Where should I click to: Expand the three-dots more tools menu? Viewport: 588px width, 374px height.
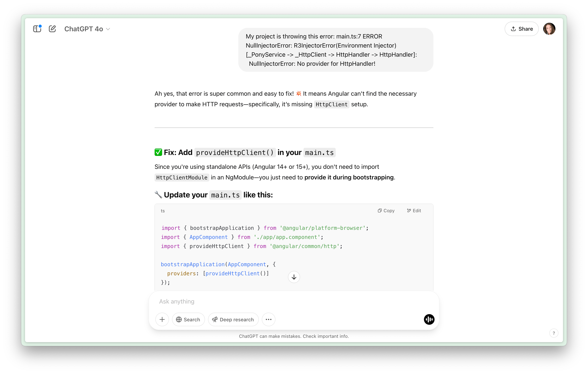coord(268,319)
